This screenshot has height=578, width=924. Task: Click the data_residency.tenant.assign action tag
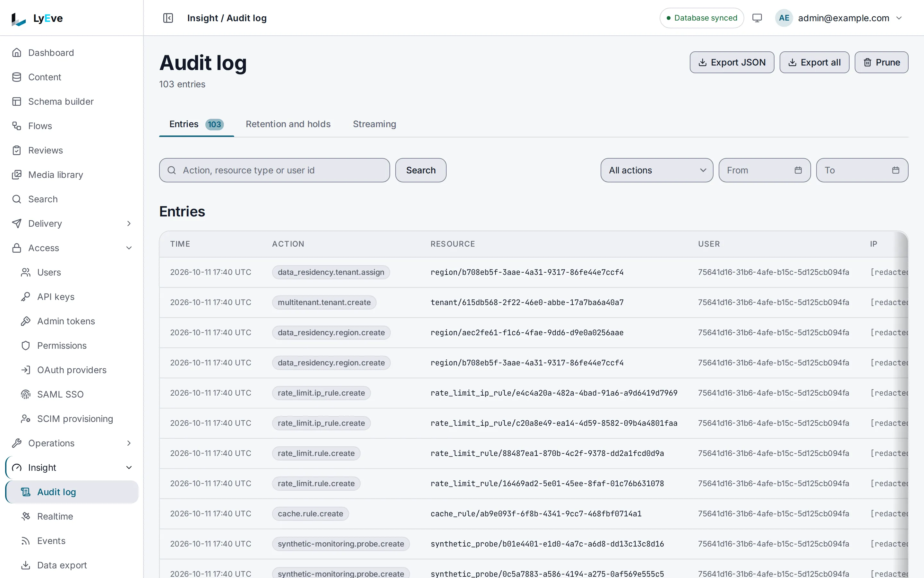point(331,272)
